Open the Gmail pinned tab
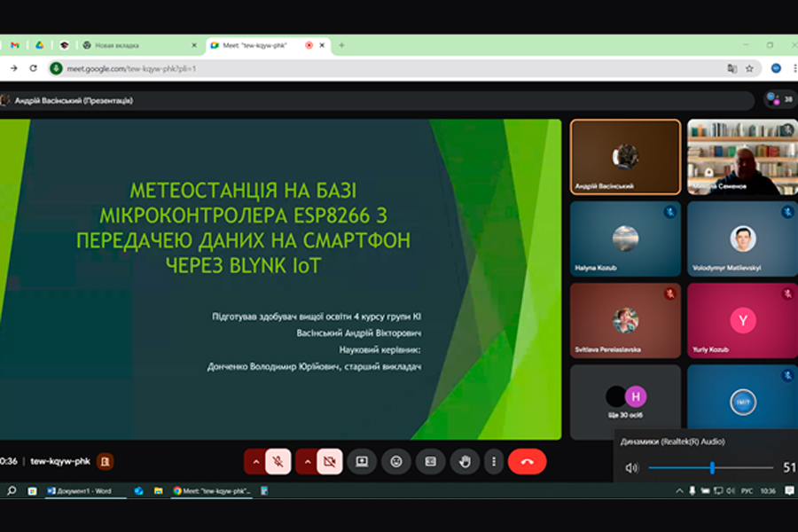Screen dimensions: 798x532 tap(15, 45)
